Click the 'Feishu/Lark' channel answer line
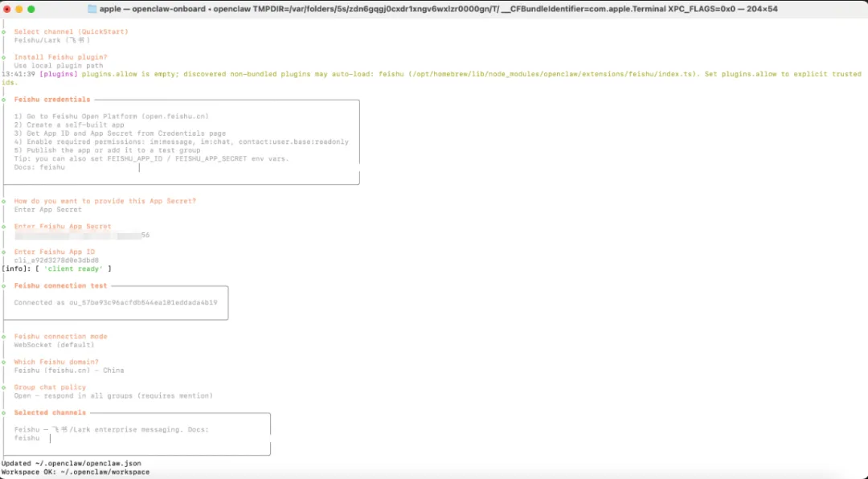Image resolution: width=868 pixels, height=479 pixels. 52,40
